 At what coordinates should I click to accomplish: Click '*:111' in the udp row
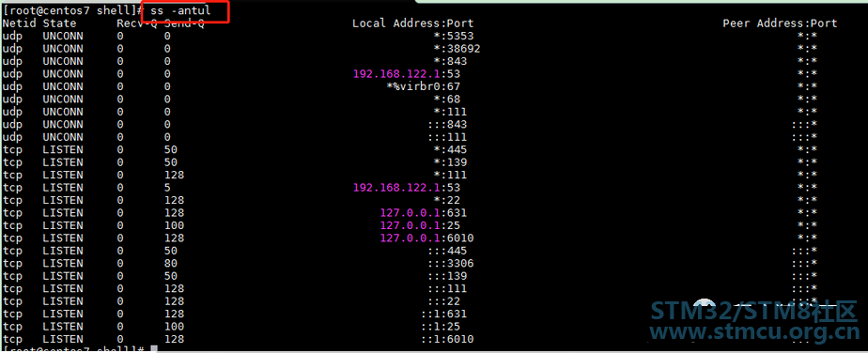(x=450, y=112)
